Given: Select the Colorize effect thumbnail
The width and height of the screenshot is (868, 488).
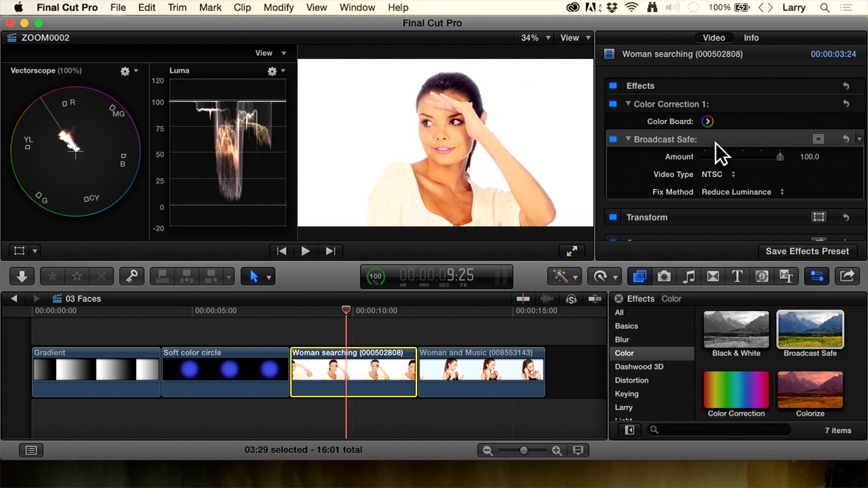Looking at the screenshot, I should click(x=810, y=389).
